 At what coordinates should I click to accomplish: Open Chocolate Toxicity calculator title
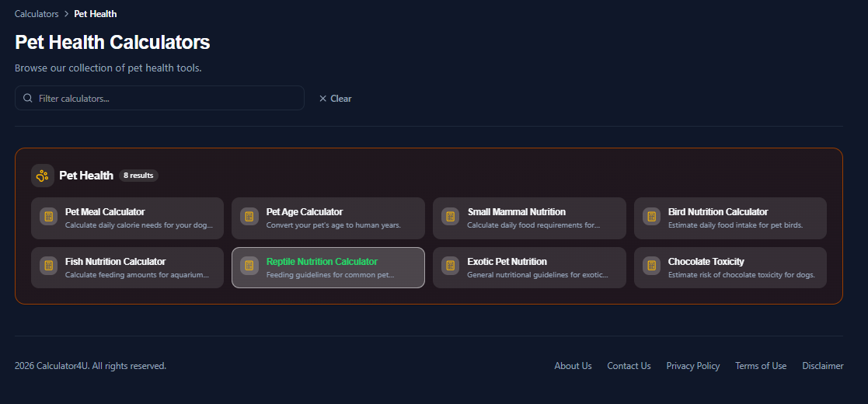pos(706,261)
